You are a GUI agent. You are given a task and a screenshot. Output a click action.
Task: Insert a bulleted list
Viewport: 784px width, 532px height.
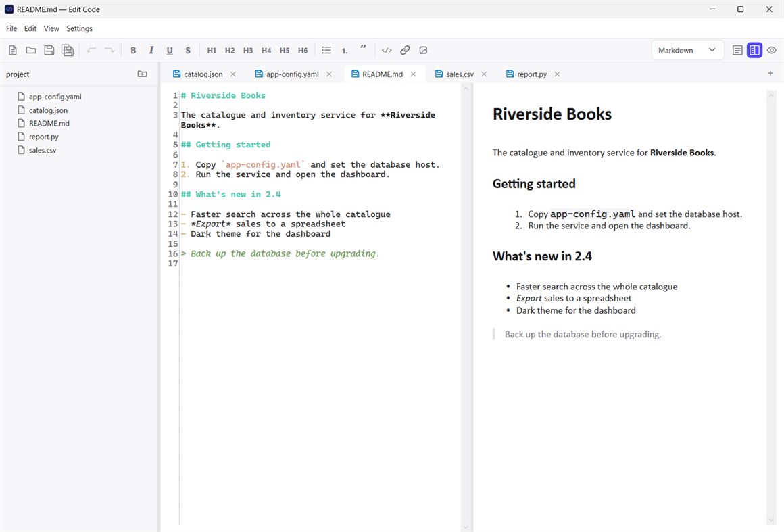pos(326,50)
